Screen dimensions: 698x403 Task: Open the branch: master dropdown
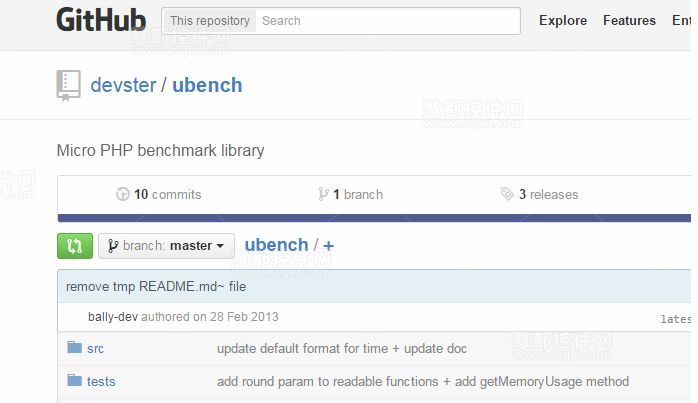166,246
